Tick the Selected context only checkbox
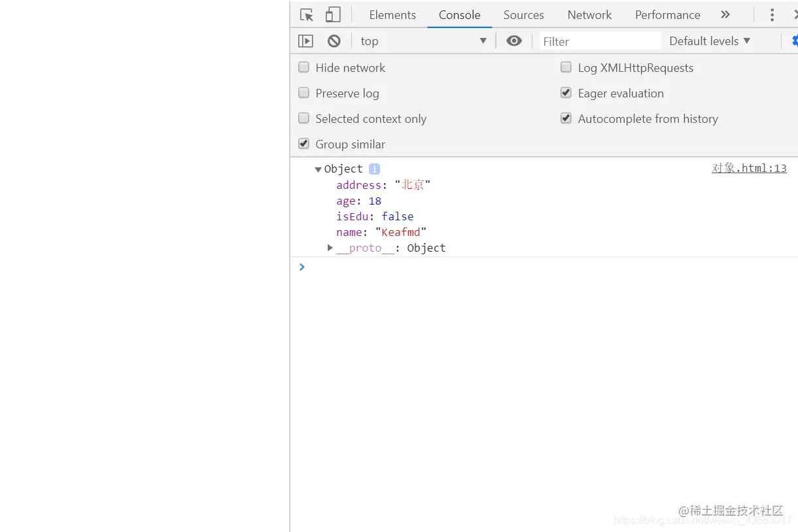Image resolution: width=798 pixels, height=532 pixels. (304, 118)
